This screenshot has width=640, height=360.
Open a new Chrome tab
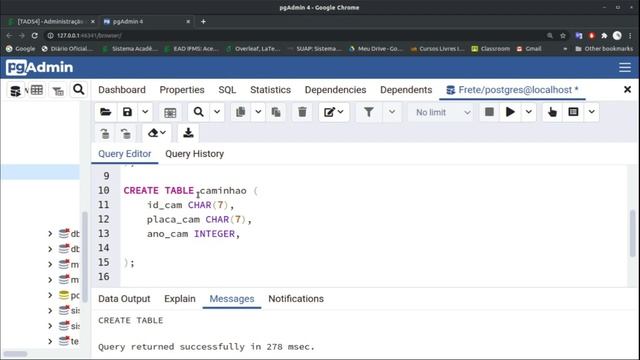(203, 21)
